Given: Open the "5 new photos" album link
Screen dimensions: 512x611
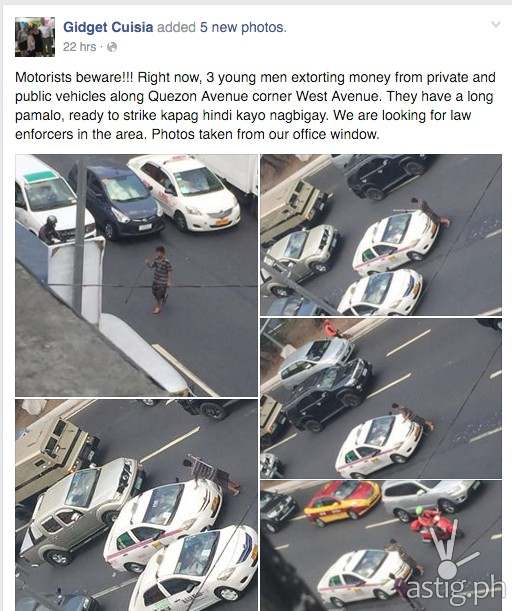Looking at the screenshot, I should (243, 27).
